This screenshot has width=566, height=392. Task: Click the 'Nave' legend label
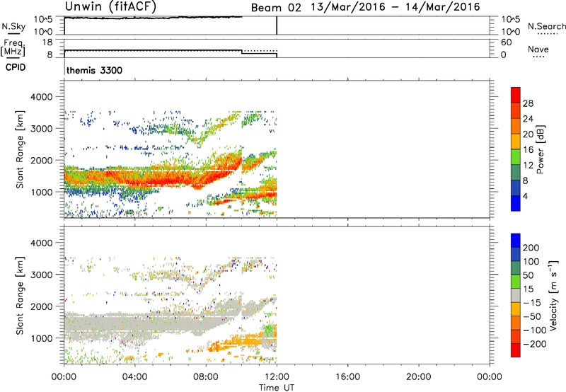(x=538, y=50)
